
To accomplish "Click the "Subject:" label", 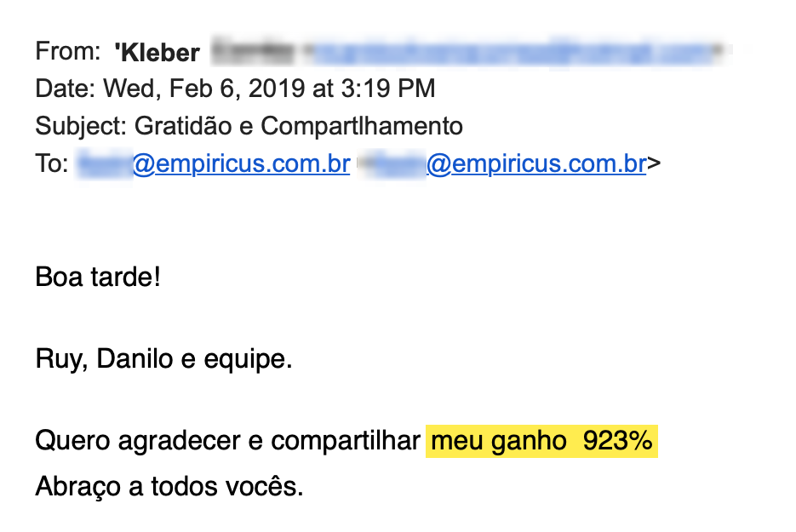I will pyautogui.click(x=82, y=127).
